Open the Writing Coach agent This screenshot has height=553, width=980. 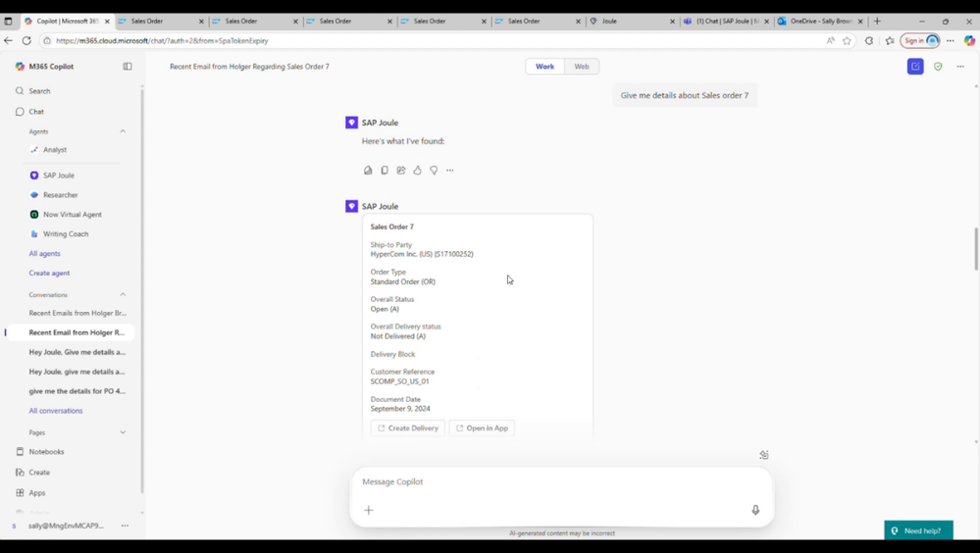(x=66, y=233)
